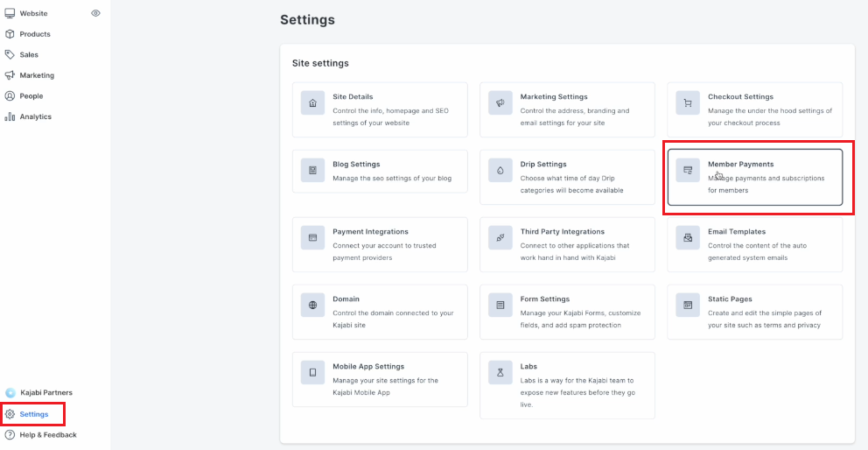Click the Mobile App Settings phone icon
The width and height of the screenshot is (868, 450).
pos(312,373)
